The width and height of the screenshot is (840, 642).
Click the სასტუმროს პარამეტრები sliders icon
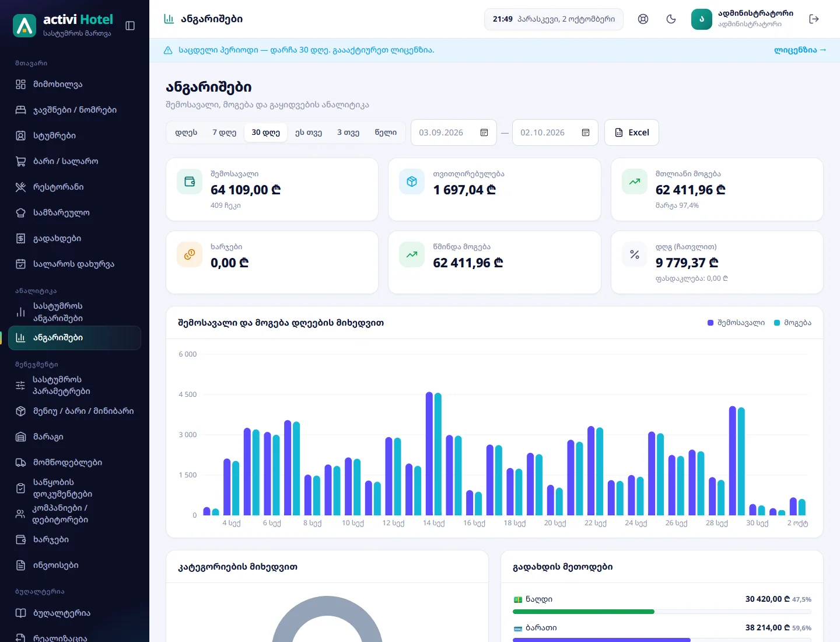(x=20, y=385)
